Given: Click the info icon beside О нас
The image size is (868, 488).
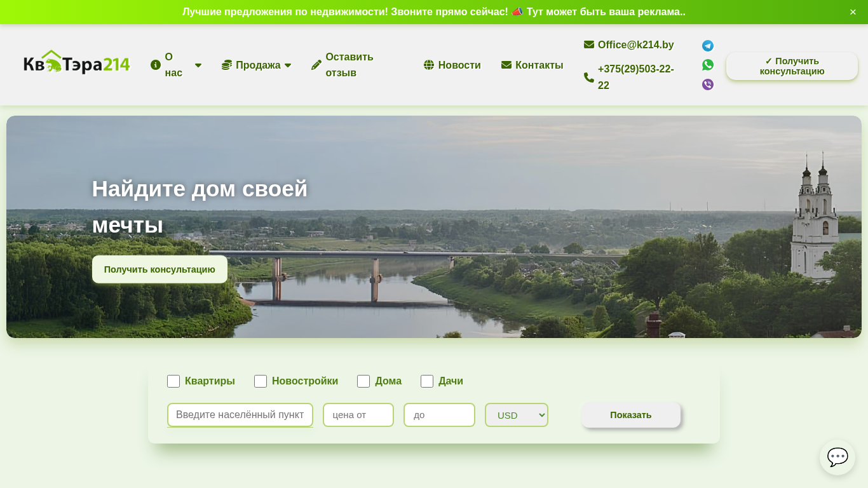Looking at the screenshot, I should 156,65.
